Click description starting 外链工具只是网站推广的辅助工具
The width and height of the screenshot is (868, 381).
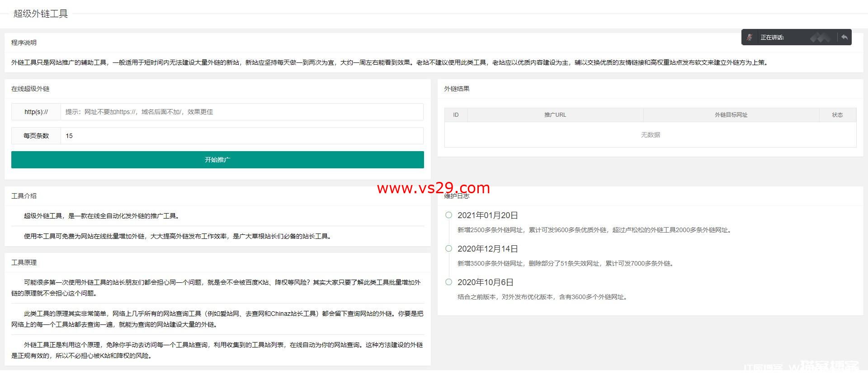(x=390, y=62)
